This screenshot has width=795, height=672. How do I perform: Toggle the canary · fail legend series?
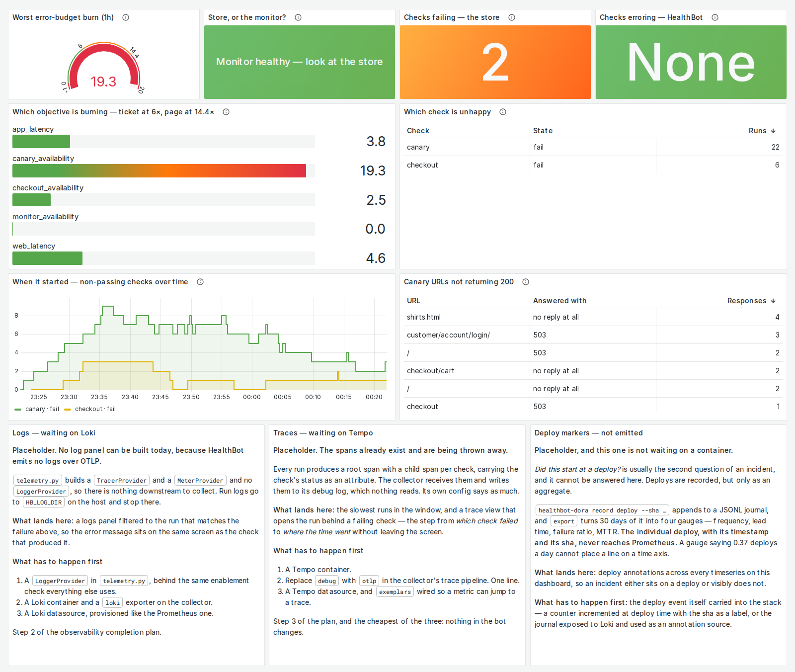tap(42, 409)
